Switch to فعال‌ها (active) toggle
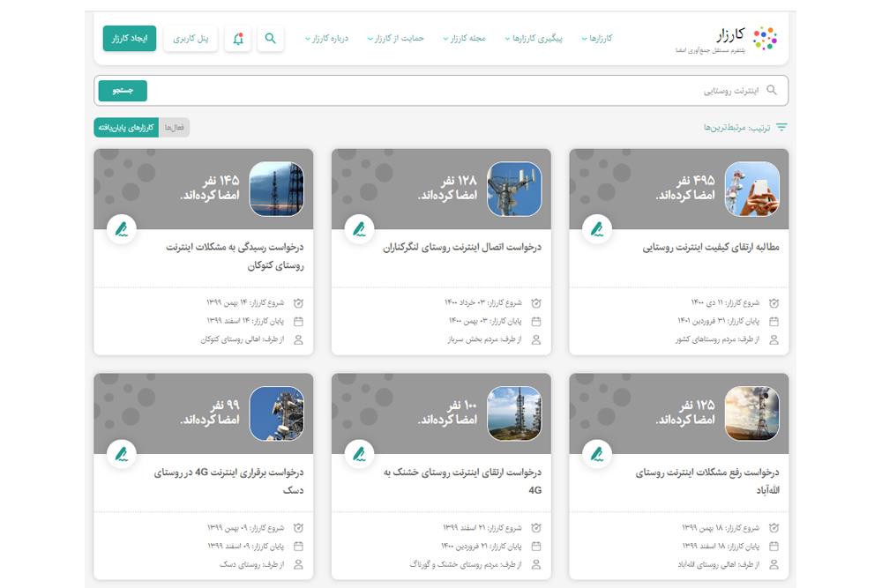882x588 pixels. (x=175, y=128)
